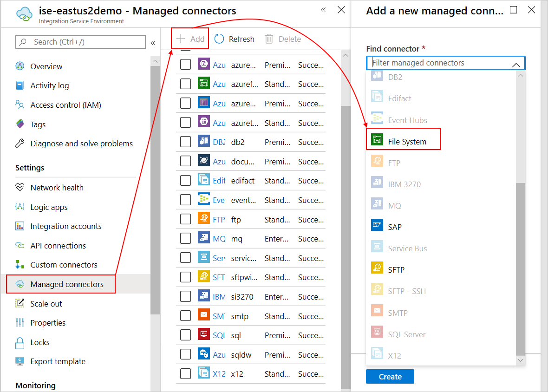Click the Logic apps icon
548x392 pixels.
click(x=20, y=207)
